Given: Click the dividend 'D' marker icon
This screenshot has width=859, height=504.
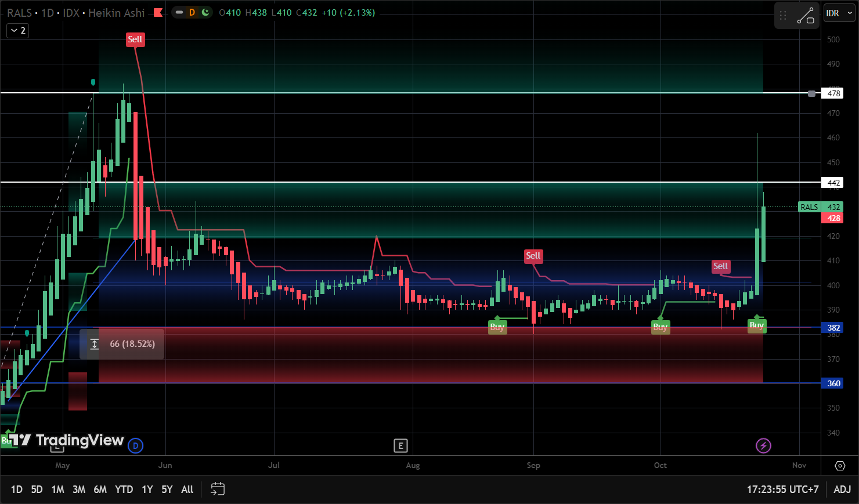Looking at the screenshot, I should click(135, 445).
